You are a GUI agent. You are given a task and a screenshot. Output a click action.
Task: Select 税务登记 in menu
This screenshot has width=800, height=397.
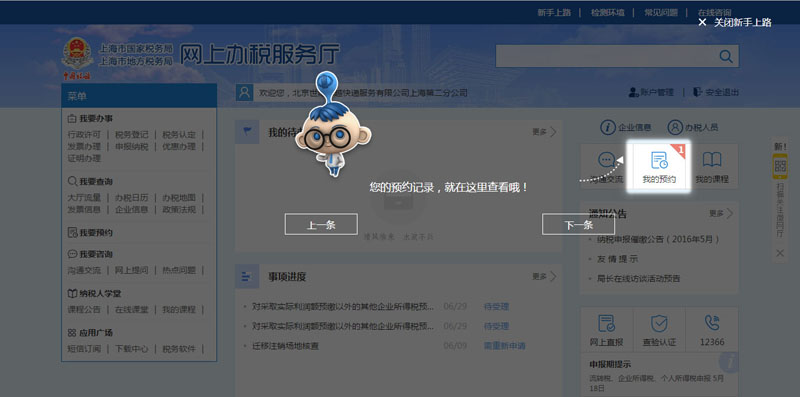click(x=131, y=135)
